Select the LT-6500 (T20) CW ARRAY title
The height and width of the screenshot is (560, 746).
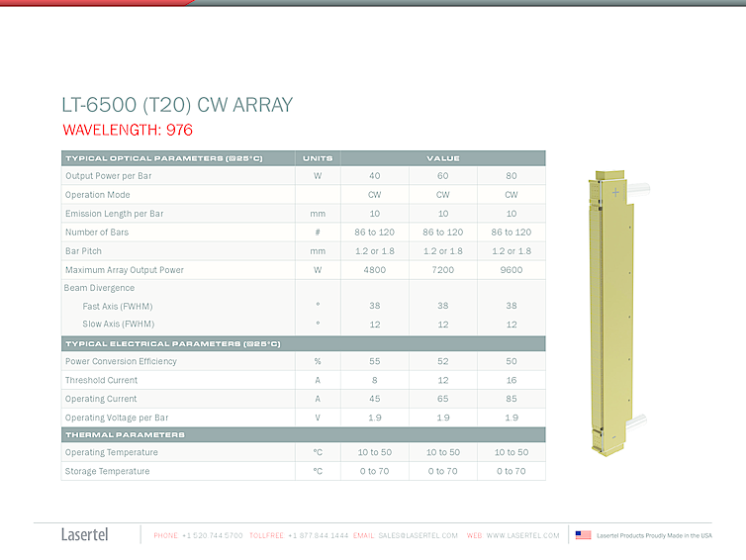[176, 105]
